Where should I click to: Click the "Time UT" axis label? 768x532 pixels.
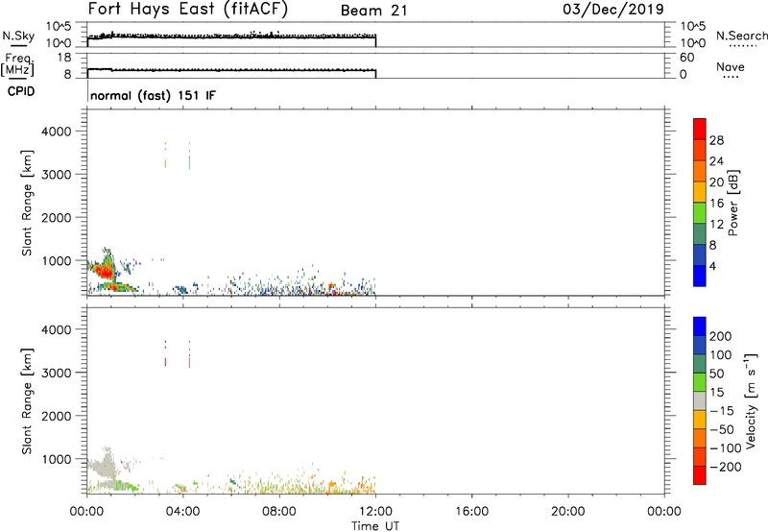point(375,526)
